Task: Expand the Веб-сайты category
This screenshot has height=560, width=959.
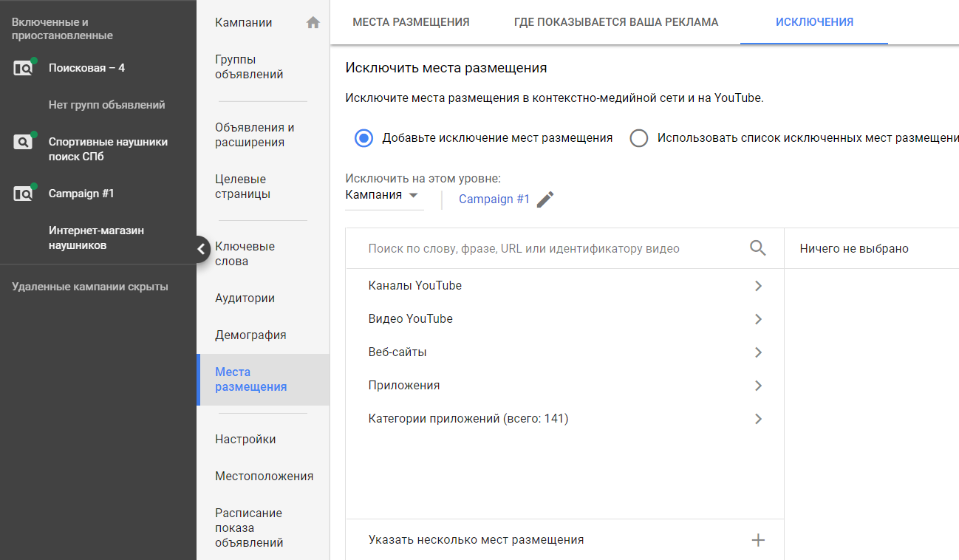Action: [758, 352]
